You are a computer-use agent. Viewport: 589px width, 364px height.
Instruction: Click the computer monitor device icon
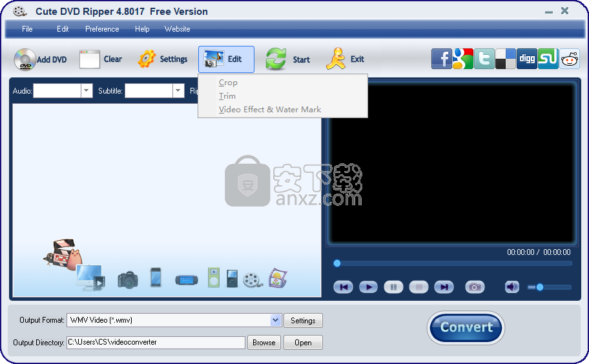point(90,278)
